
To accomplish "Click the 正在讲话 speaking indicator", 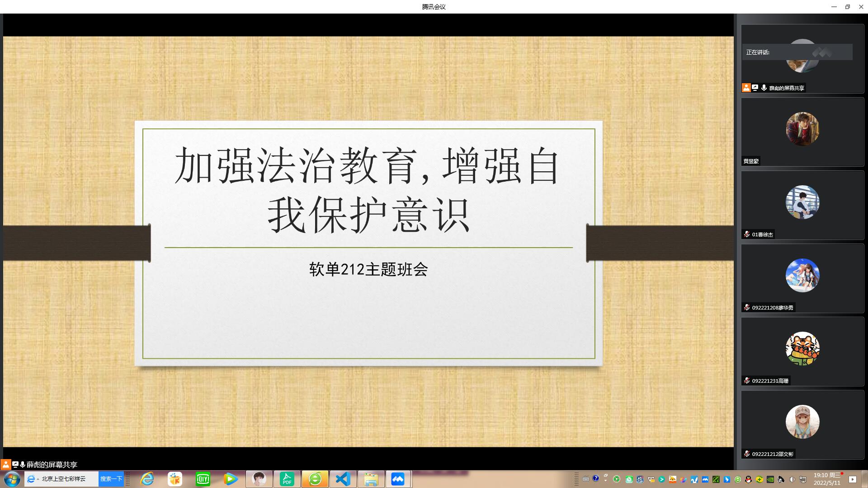I will pos(797,52).
